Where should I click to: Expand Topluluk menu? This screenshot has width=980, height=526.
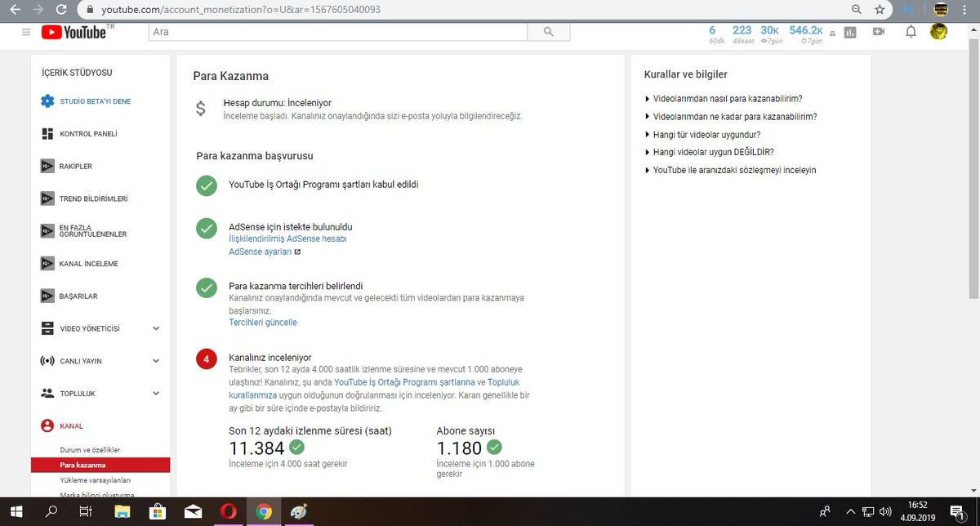point(156,393)
